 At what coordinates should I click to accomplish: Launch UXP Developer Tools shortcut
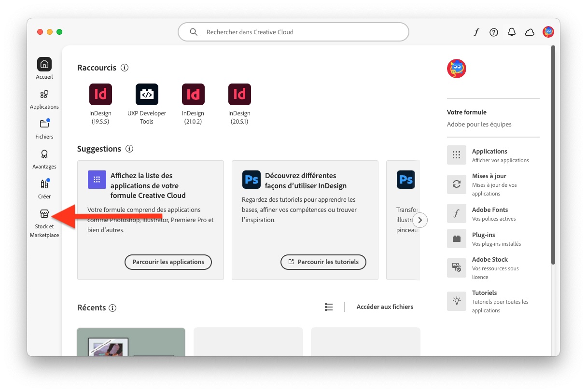click(x=147, y=95)
